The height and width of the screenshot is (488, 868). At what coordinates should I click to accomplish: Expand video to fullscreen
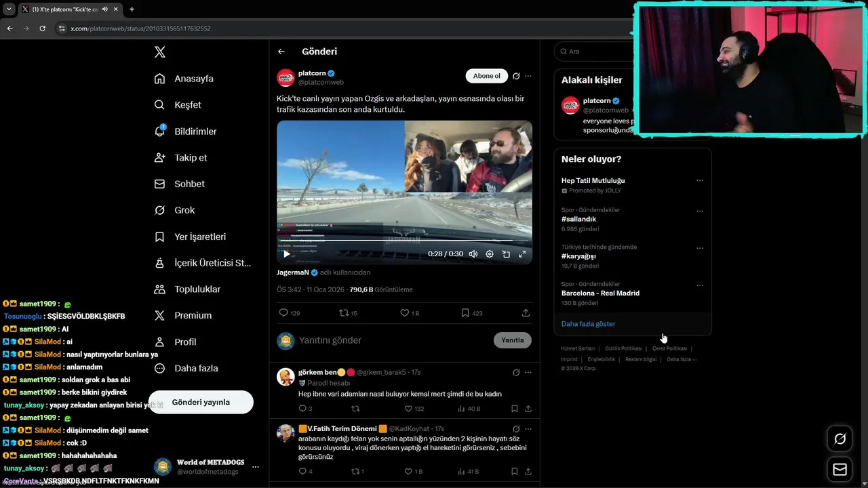(522, 254)
